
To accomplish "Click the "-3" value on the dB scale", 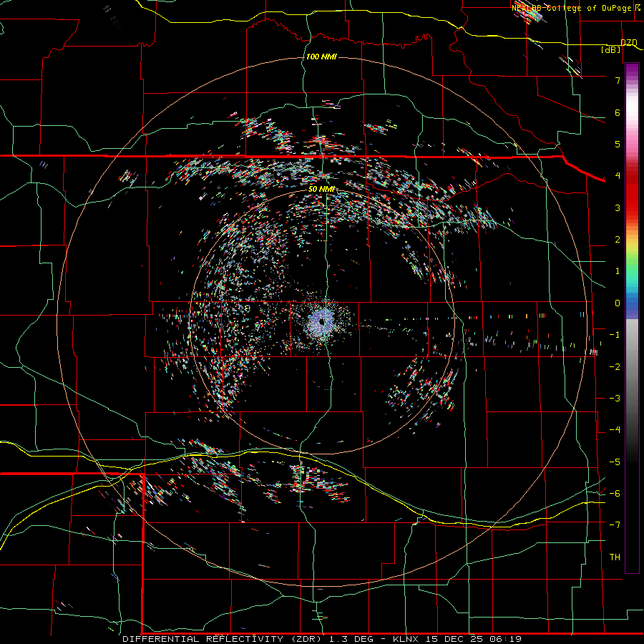I will (615, 399).
